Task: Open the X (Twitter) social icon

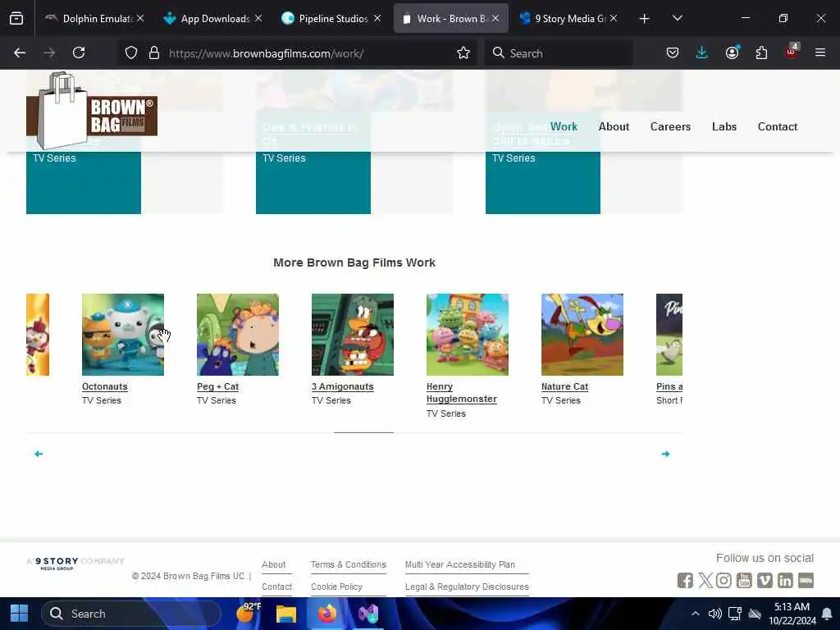Action: tap(705, 580)
